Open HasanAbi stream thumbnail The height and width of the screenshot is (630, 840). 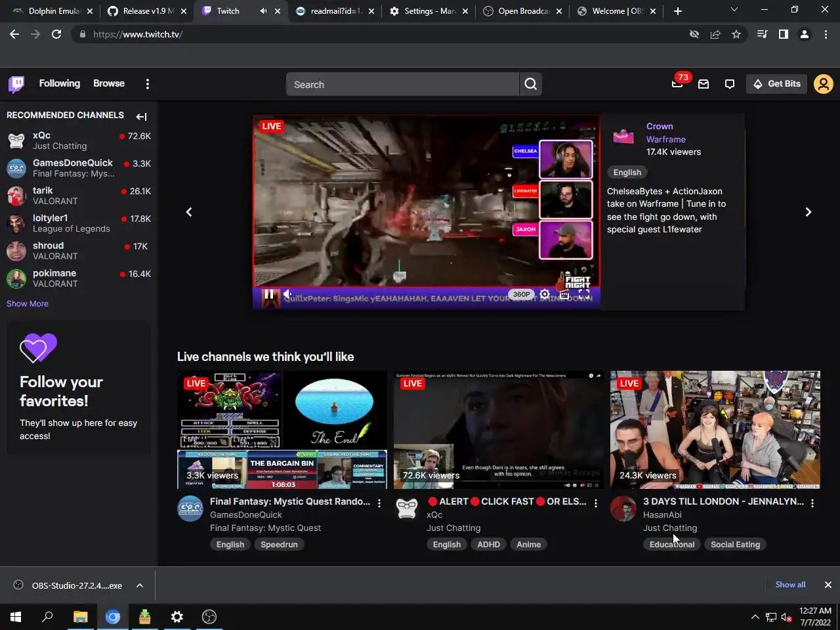pyautogui.click(x=715, y=430)
